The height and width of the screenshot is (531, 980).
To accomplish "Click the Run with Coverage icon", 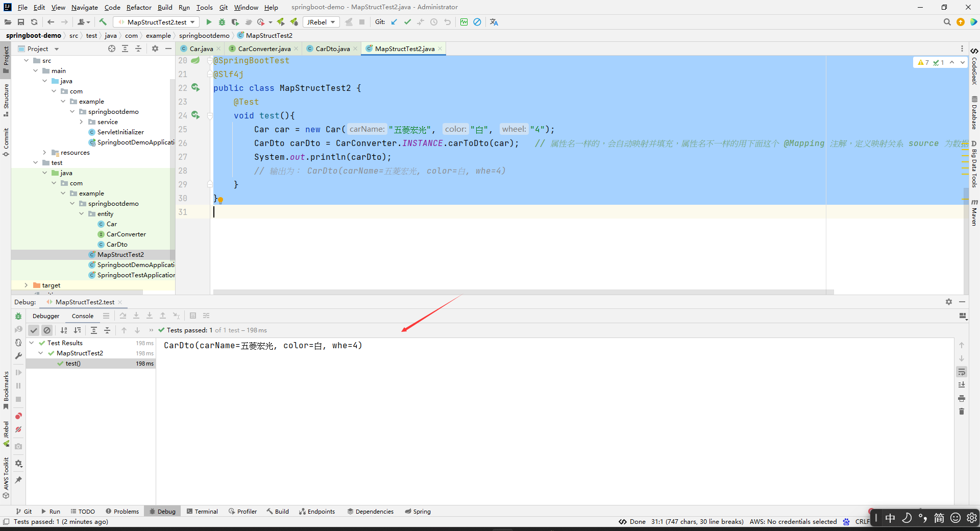I will 235,22.
